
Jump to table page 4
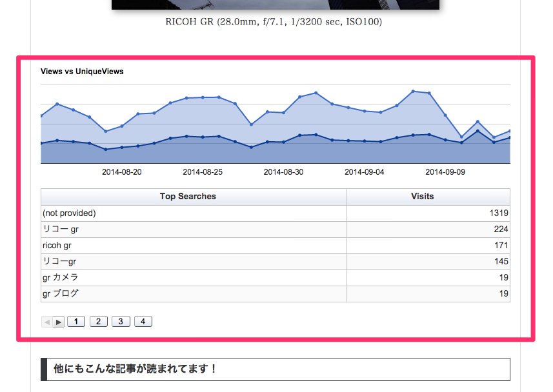point(143,322)
